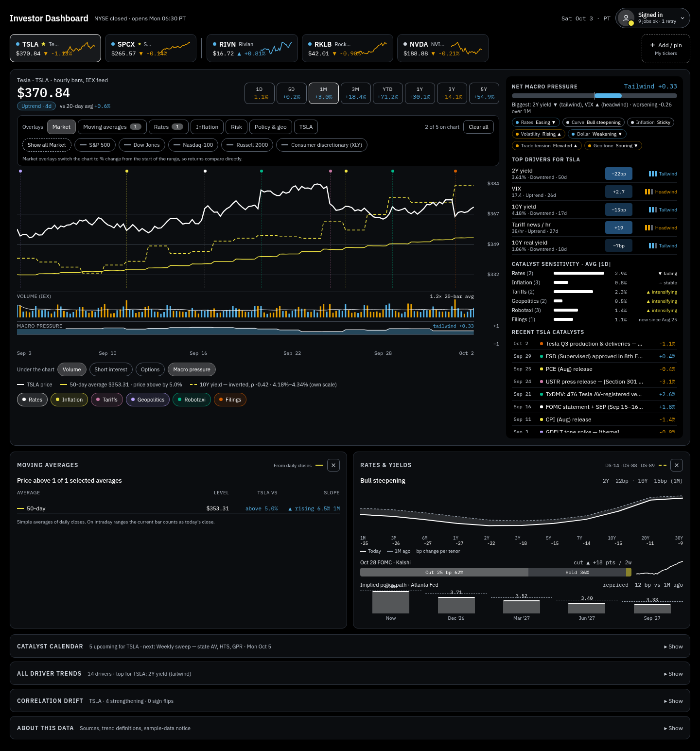
Task: Open the Rates Easing macro chip
Action: [x=536, y=122]
